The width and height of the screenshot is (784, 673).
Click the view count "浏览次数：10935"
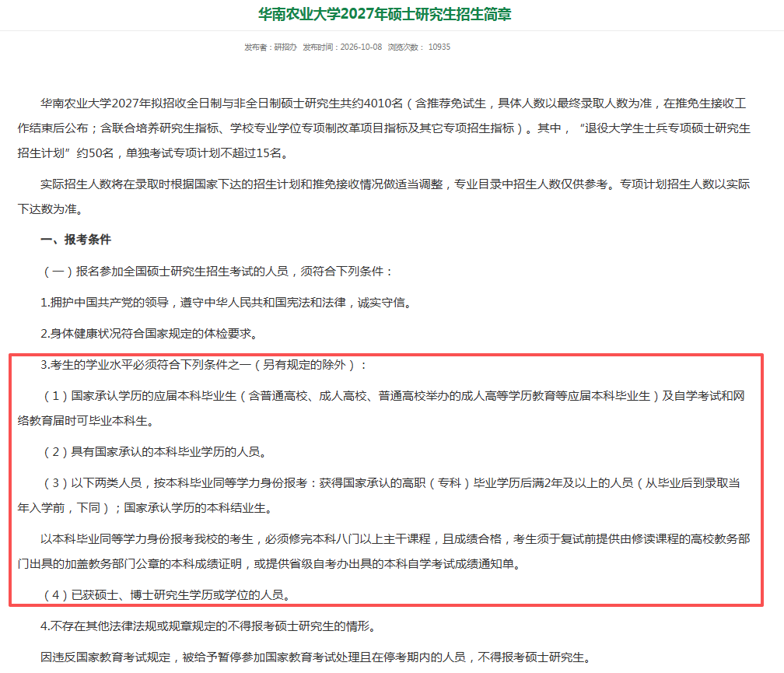(x=419, y=47)
